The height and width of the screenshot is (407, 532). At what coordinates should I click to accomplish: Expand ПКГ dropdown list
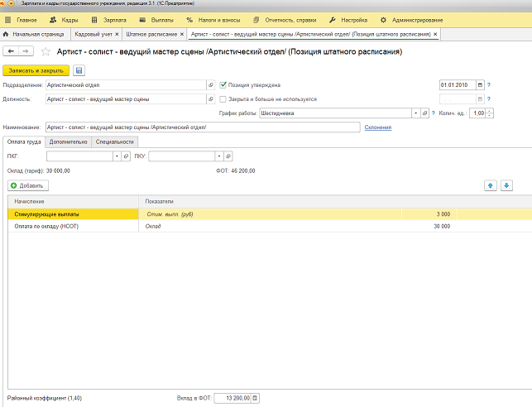click(x=115, y=156)
